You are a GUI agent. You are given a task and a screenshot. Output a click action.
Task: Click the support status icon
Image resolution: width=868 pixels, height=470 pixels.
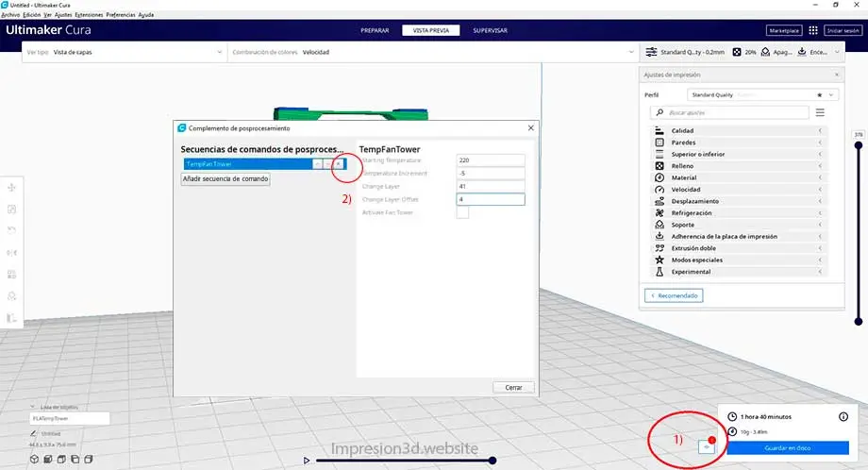[x=765, y=52]
